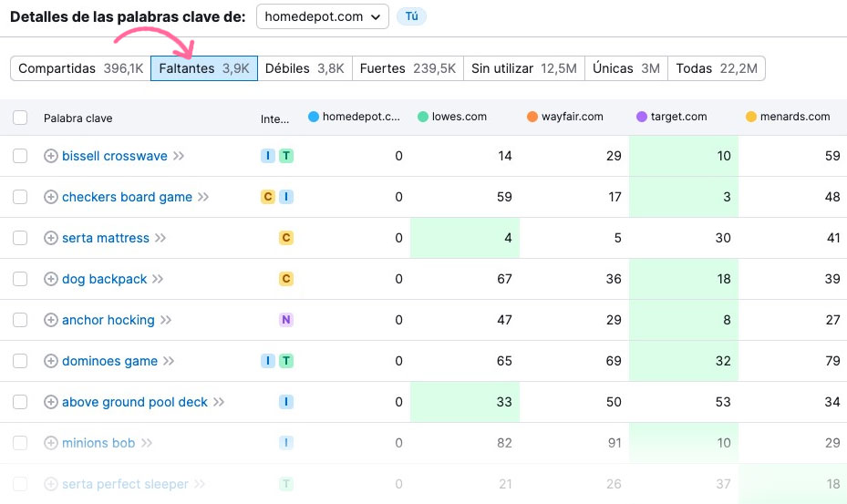Click plus icon beside serta mattress
This screenshot has width=847, height=504.
click(51, 238)
